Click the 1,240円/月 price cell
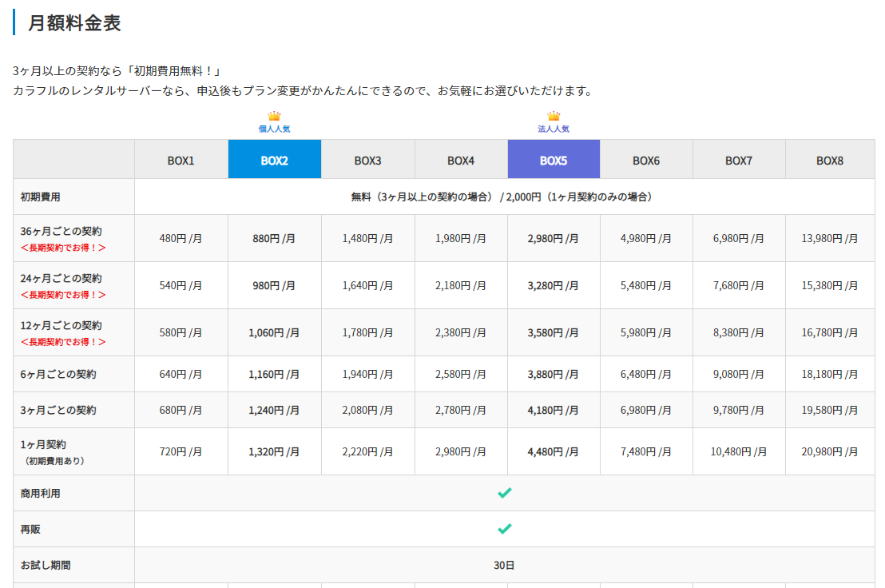This screenshot has width=885, height=588. point(274,411)
